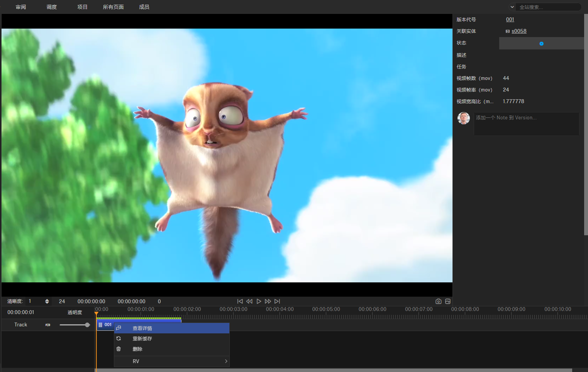Click the timeline horizontal scrollbar
This screenshot has height=372, width=588.
click(334, 370)
